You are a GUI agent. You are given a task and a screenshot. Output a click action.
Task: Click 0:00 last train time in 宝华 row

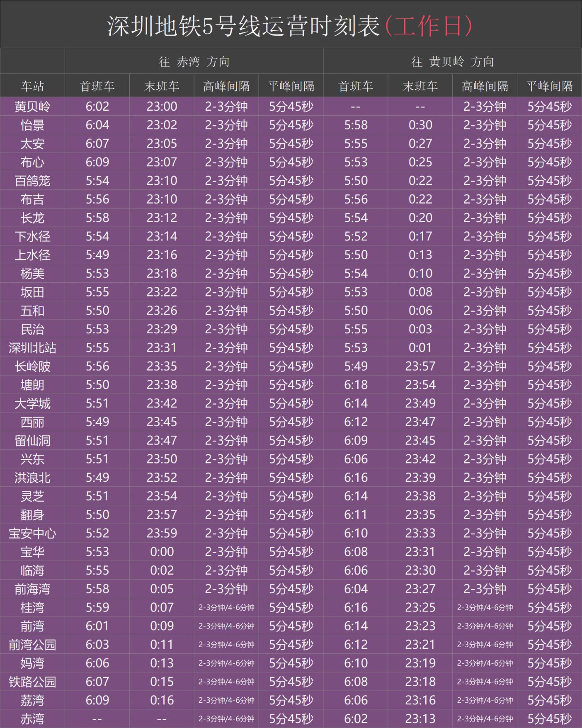pos(162,552)
